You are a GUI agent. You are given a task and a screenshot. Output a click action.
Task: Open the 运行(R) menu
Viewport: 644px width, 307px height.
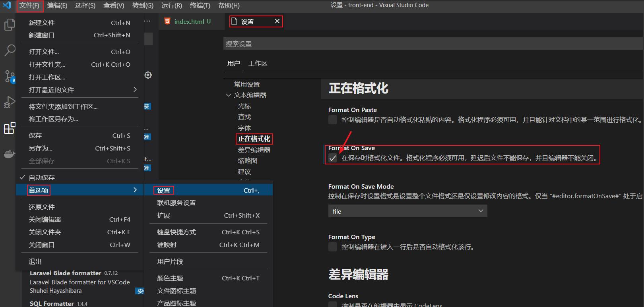coord(172,6)
